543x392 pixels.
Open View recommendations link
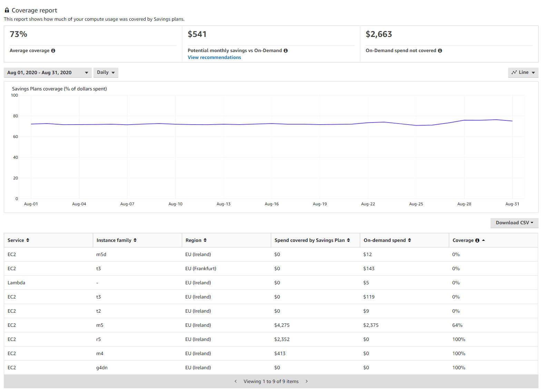click(214, 58)
